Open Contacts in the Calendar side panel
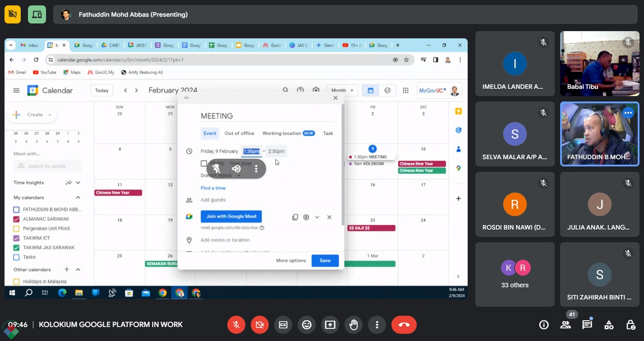The image size is (644, 341). [x=459, y=149]
